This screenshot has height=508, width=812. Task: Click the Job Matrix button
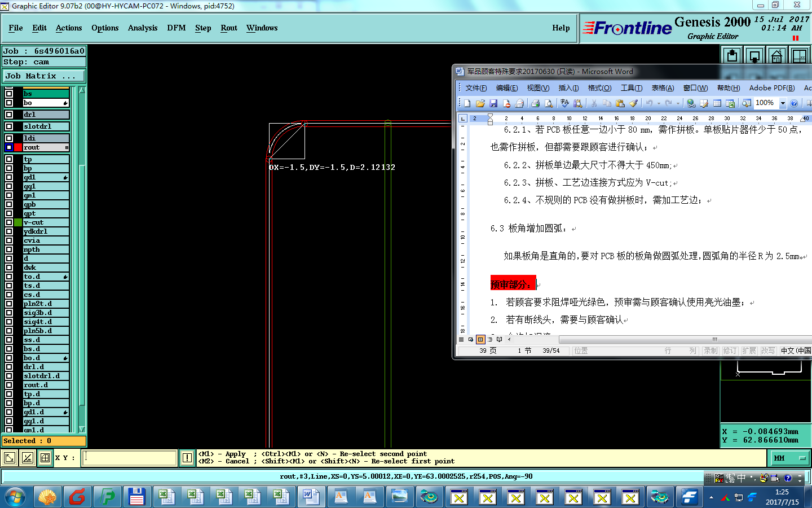click(x=44, y=76)
